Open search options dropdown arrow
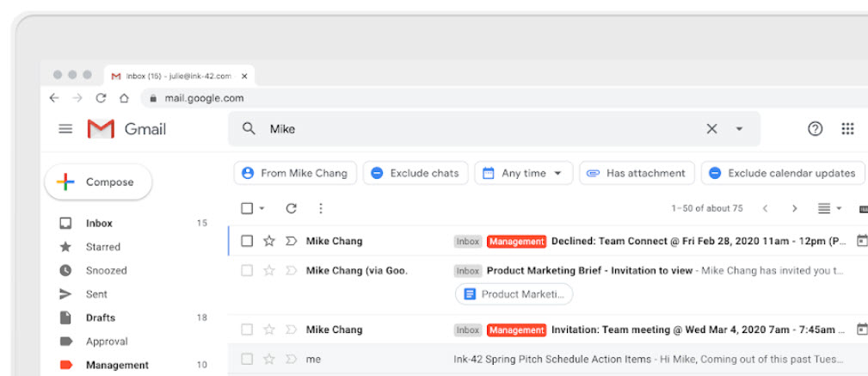 pyautogui.click(x=738, y=129)
